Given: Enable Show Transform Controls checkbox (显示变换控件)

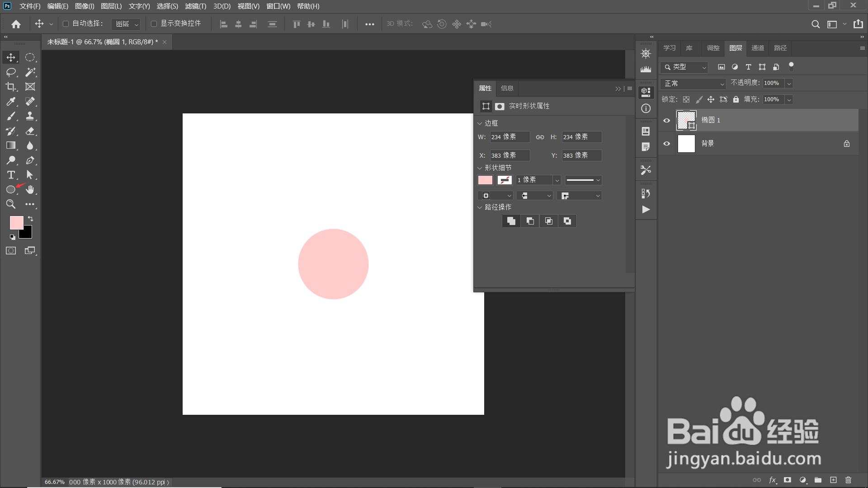Looking at the screenshot, I should pyautogui.click(x=154, y=23).
